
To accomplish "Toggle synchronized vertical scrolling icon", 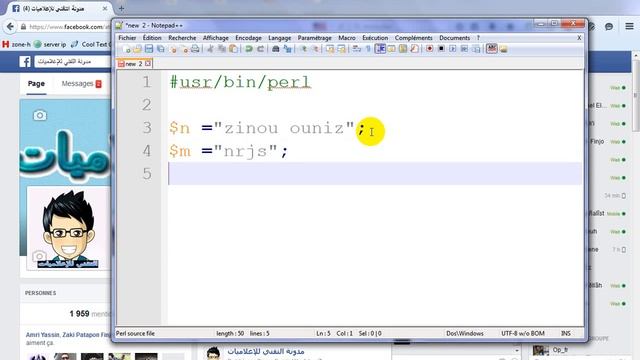I will click(330, 49).
